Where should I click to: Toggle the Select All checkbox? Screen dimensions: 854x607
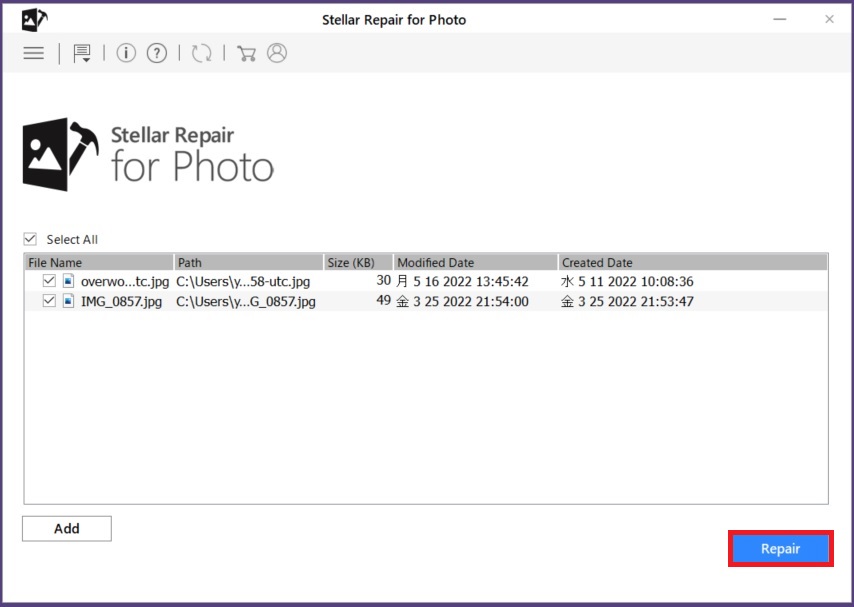(x=30, y=239)
